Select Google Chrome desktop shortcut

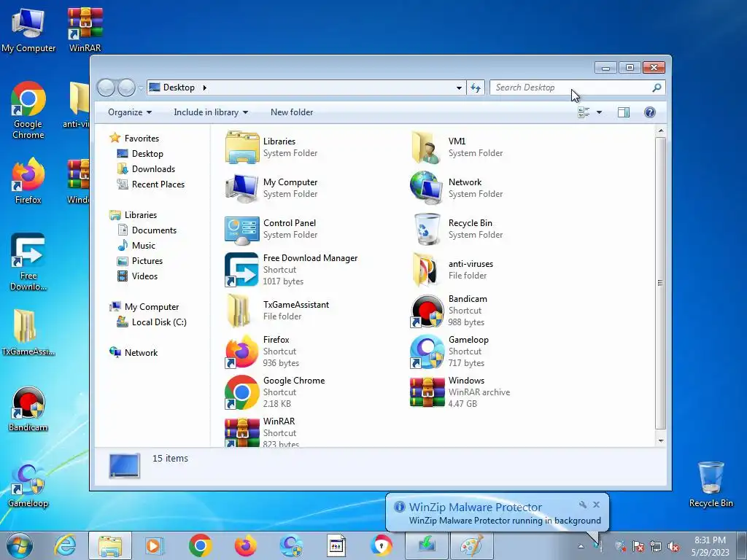coord(28,111)
